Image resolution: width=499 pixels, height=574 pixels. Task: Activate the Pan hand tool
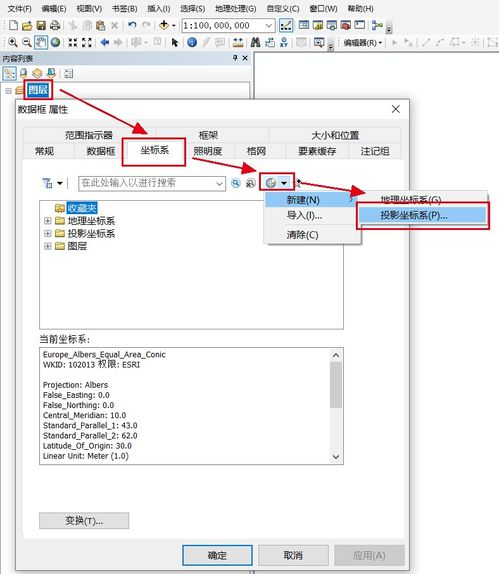coord(41,42)
